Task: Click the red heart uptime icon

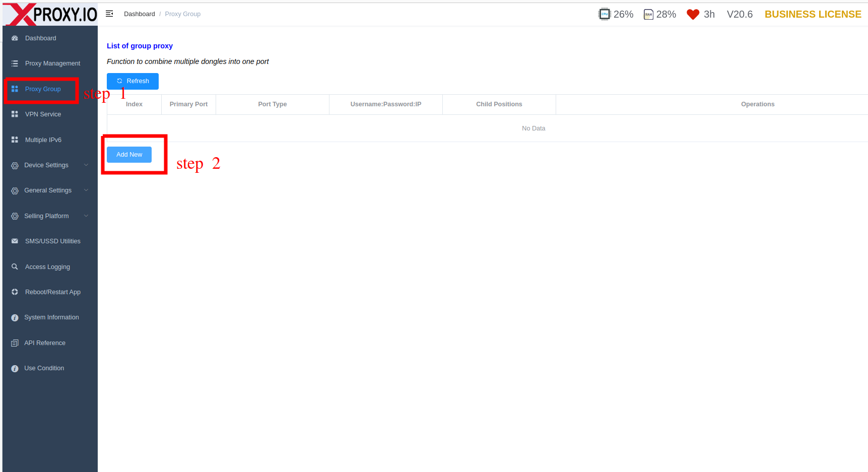Action: click(x=693, y=15)
